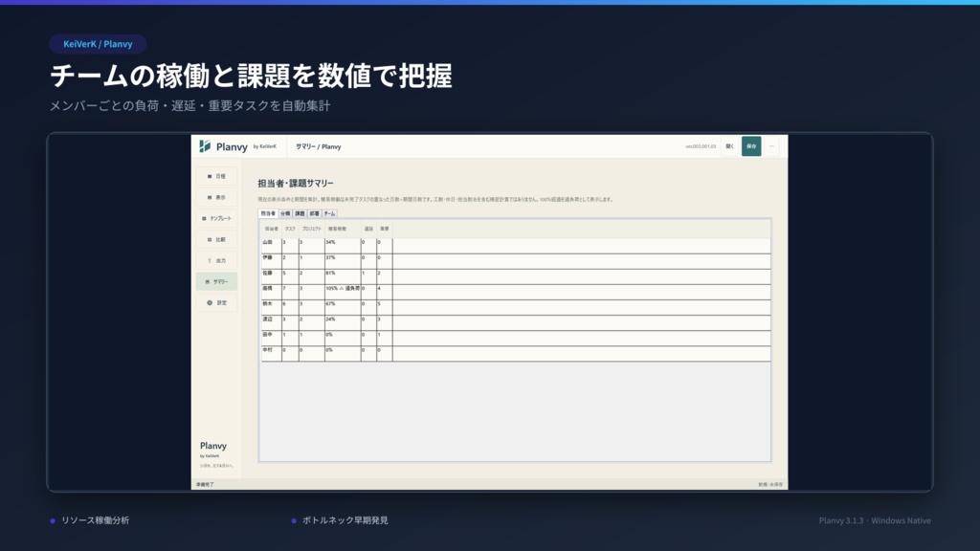Click the 34% workload cell
980x551 pixels.
click(x=343, y=245)
